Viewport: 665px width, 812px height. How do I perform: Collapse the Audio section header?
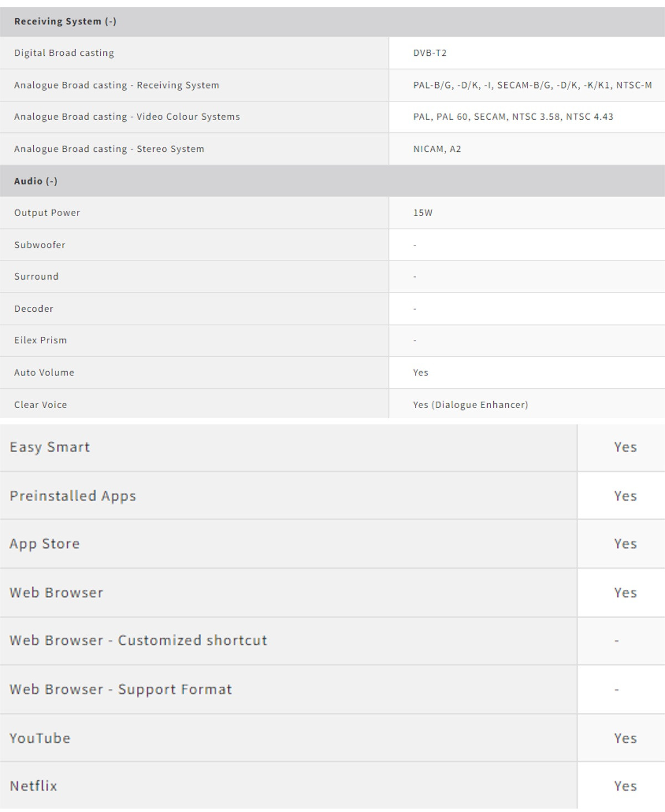pyautogui.click(x=36, y=181)
